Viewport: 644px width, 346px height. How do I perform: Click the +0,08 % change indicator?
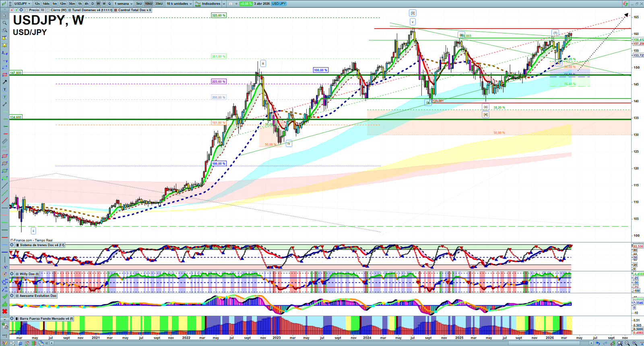[x=246, y=4]
